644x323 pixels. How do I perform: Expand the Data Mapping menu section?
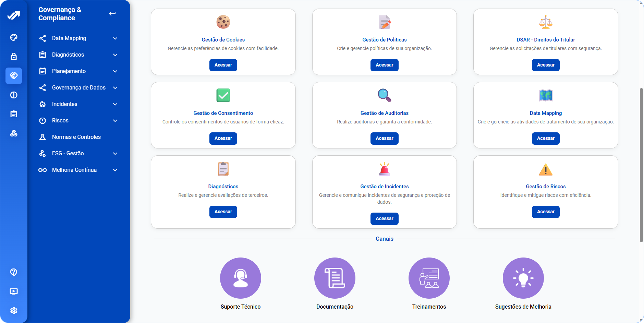pyautogui.click(x=78, y=38)
